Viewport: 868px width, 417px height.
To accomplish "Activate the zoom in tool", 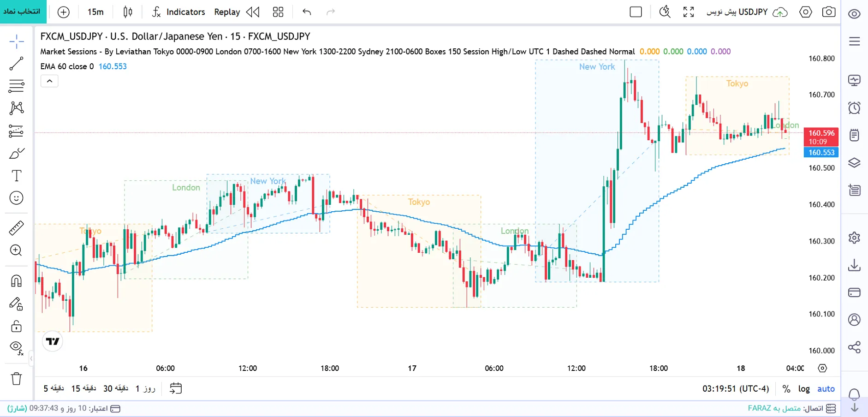I will point(16,250).
